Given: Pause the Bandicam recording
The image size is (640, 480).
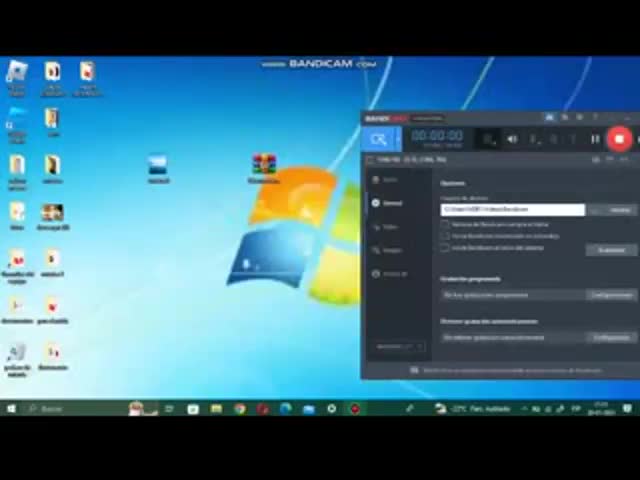Looking at the screenshot, I should pyautogui.click(x=595, y=140).
